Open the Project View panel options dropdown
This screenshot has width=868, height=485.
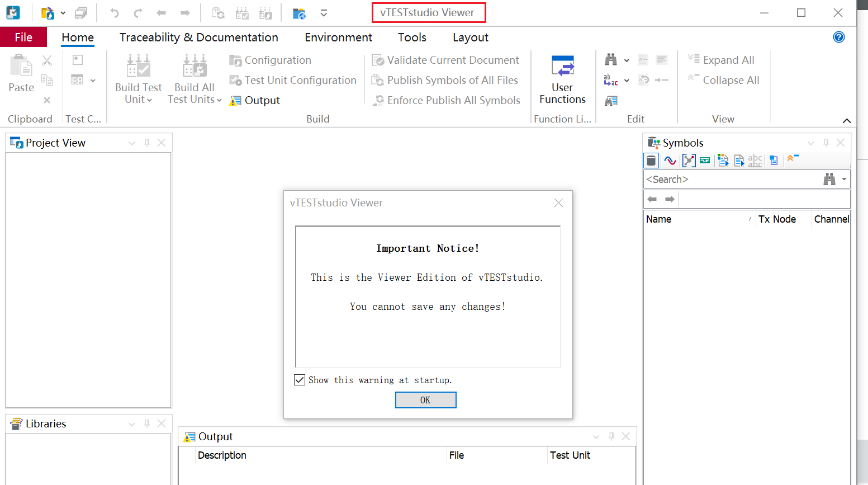click(132, 143)
